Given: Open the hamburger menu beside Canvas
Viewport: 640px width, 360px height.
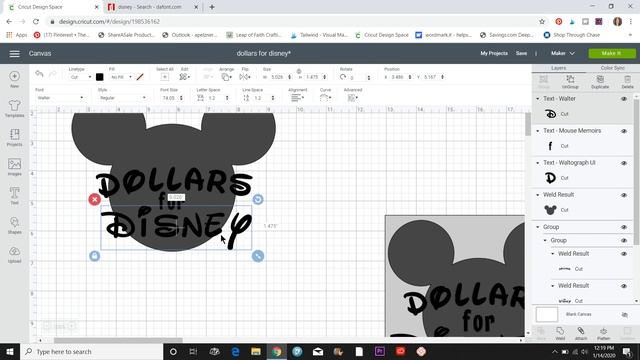Looking at the screenshot, I should coord(14,53).
